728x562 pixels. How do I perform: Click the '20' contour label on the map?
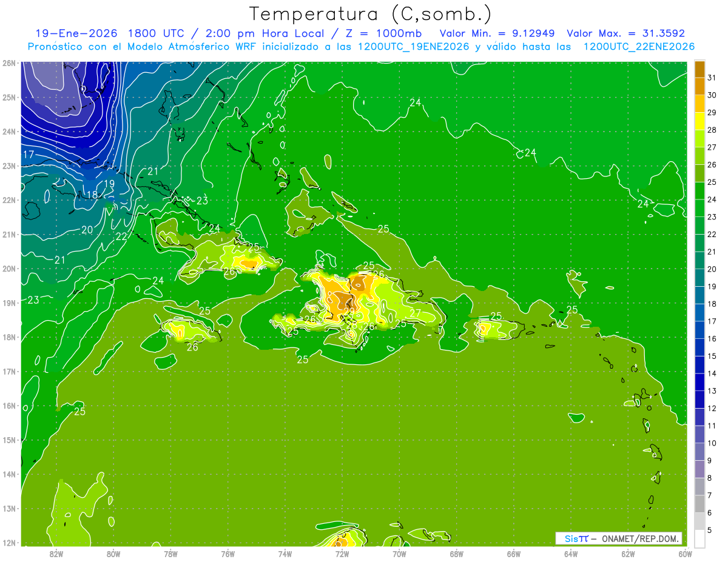point(87,230)
